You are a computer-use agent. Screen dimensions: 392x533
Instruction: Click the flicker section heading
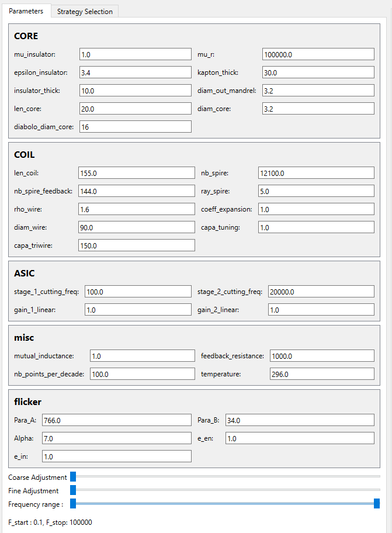pyautogui.click(x=27, y=402)
